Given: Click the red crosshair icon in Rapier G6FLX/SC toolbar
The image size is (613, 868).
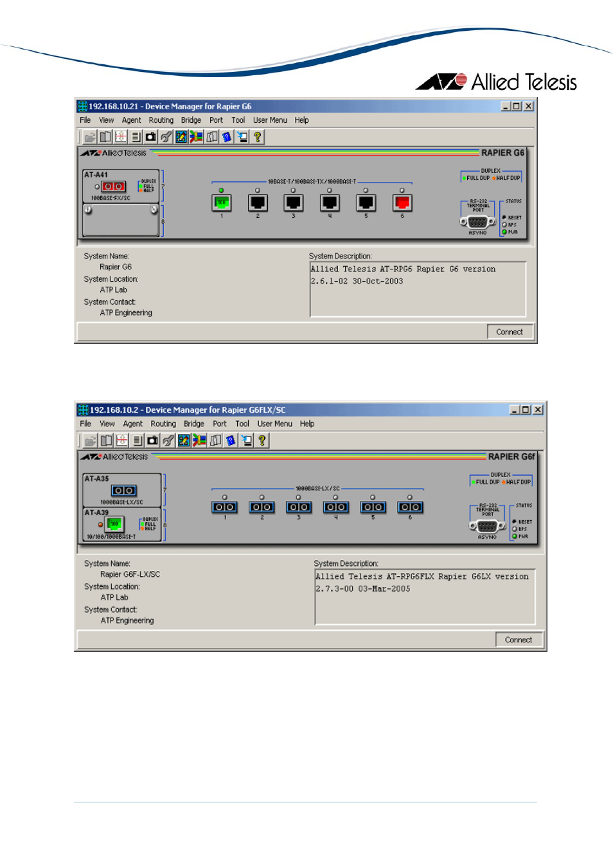Looking at the screenshot, I should [x=121, y=440].
